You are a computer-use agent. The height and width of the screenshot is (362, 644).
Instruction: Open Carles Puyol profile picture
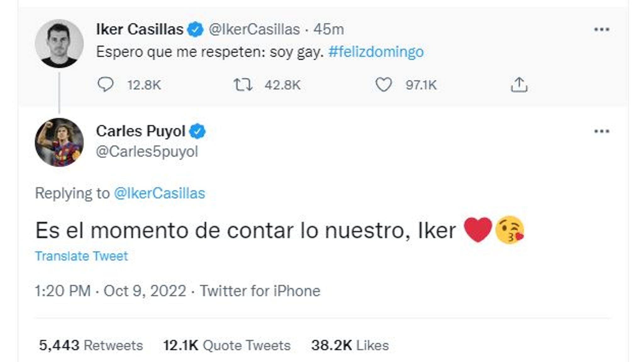point(59,142)
